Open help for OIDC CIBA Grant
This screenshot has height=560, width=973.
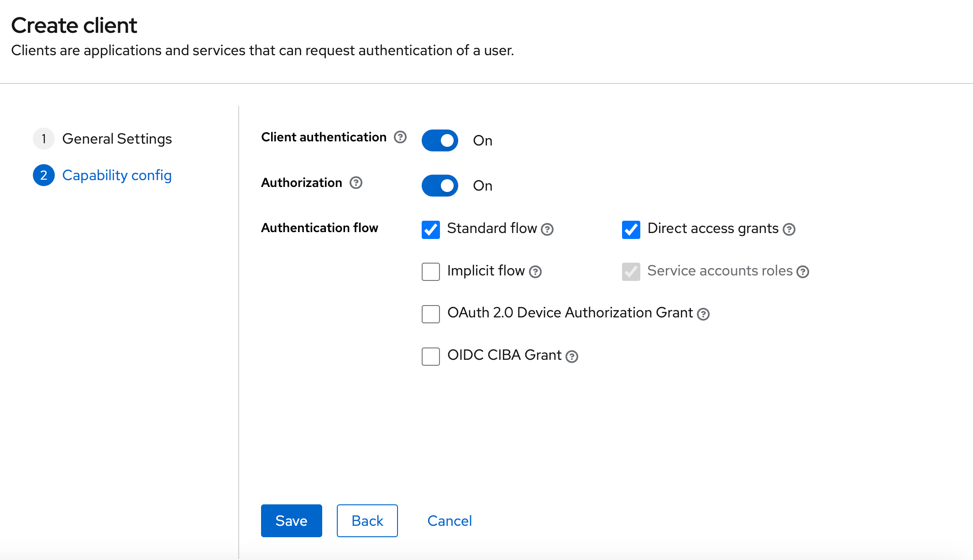572,356
